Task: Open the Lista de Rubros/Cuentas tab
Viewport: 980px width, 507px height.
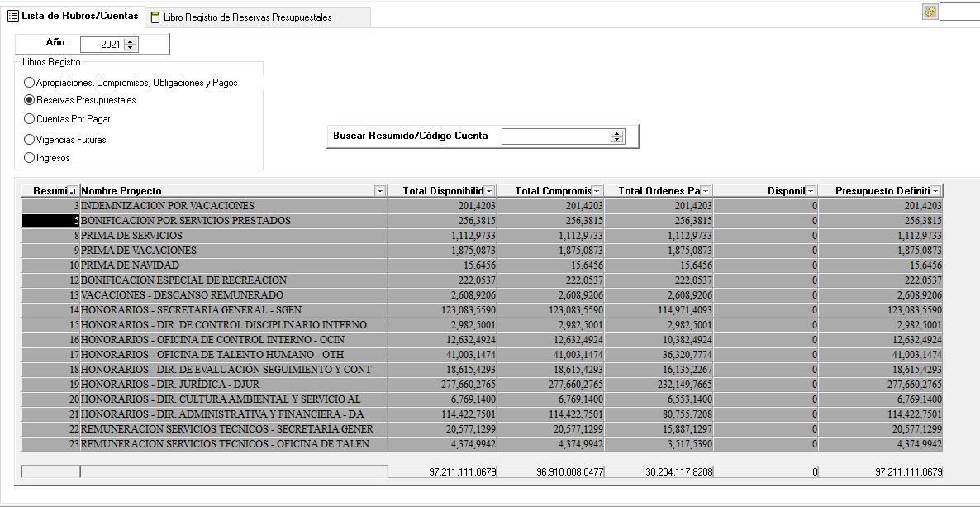Action: coord(79,16)
